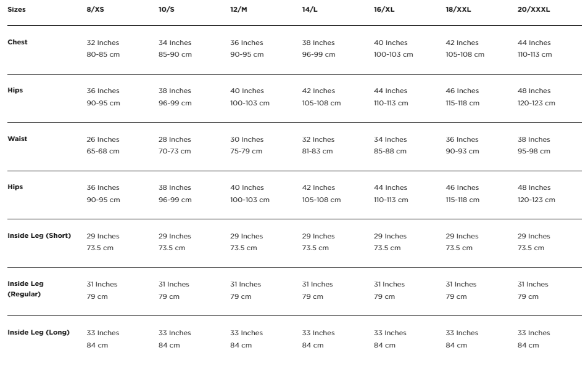This screenshot has width=588, height=366.
Task: Select the 18/XXL size header
Action: (458, 9)
